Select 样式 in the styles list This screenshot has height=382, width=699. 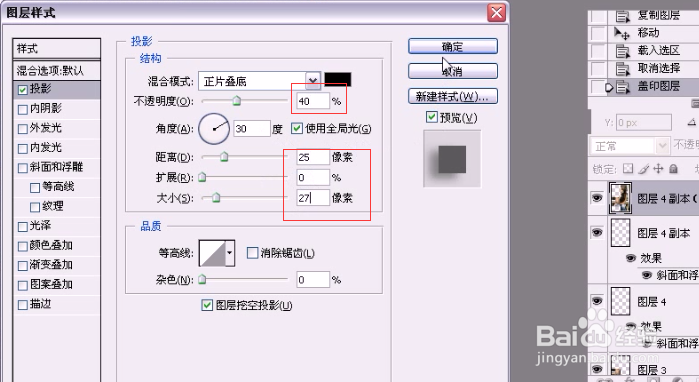point(57,48)
